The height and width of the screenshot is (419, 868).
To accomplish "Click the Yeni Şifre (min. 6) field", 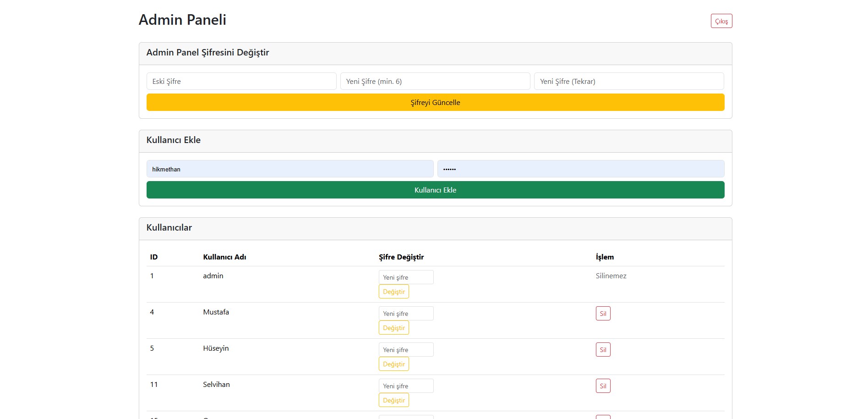I will tap(435, 81).
